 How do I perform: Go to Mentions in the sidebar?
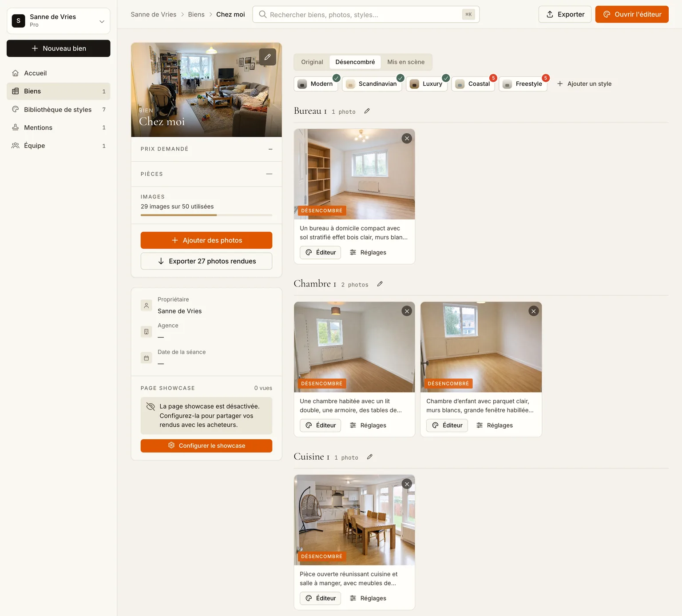(x=59, y=127)
